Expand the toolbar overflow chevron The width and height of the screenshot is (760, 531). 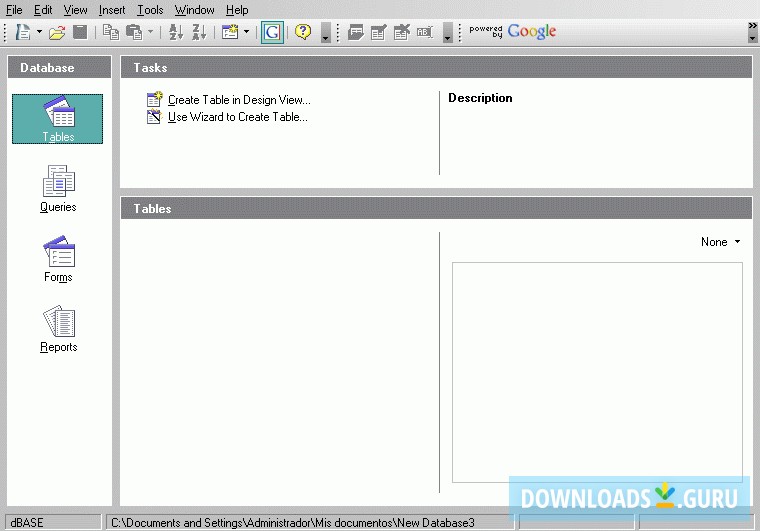pos(752,32)
